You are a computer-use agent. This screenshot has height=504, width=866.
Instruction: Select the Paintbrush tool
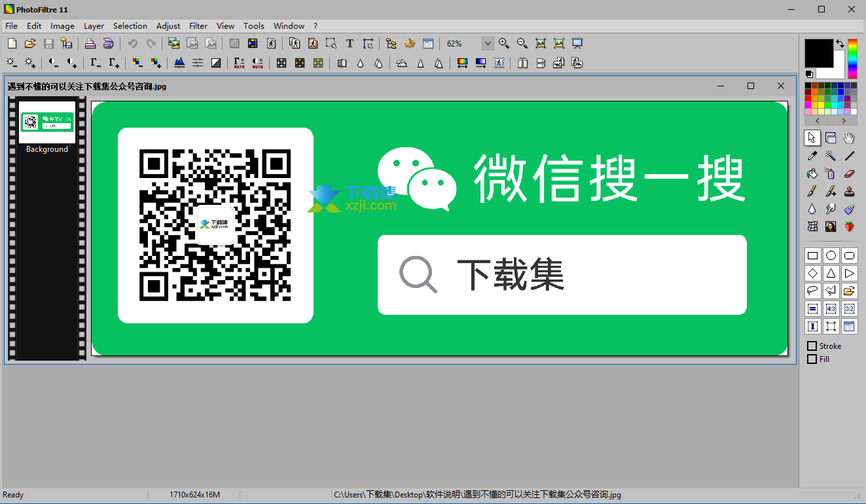tap(812, 191)
